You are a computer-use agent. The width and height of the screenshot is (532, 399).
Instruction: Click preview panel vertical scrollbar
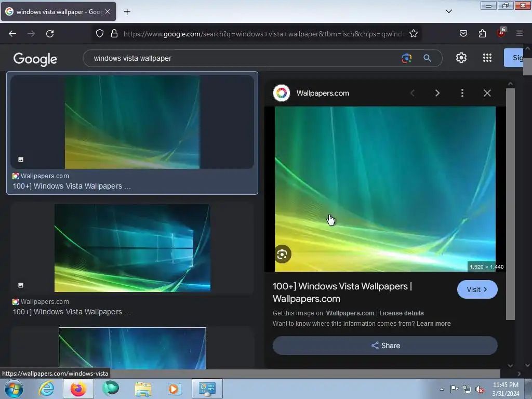[510, 204]
